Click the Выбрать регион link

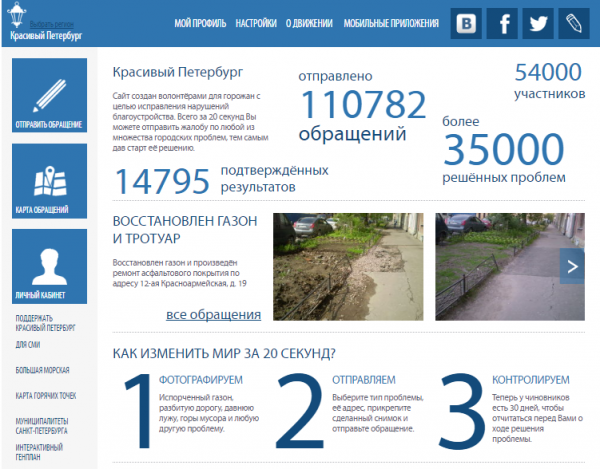[x=52, y=24]
